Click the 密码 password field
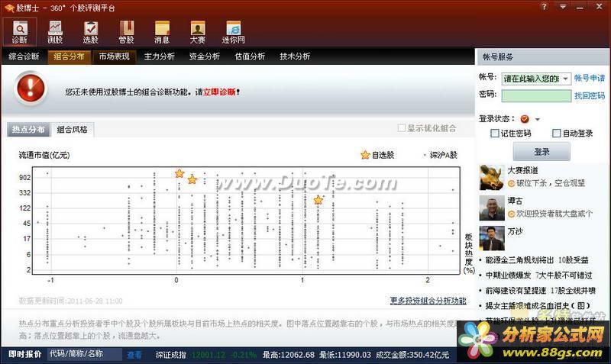The image size is (611, 364). point(536,95)
